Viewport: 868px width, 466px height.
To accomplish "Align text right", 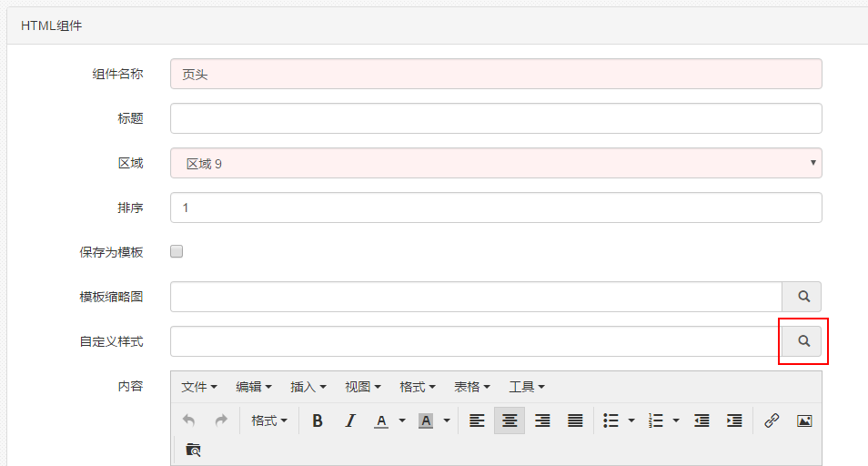I will [542, 420].
